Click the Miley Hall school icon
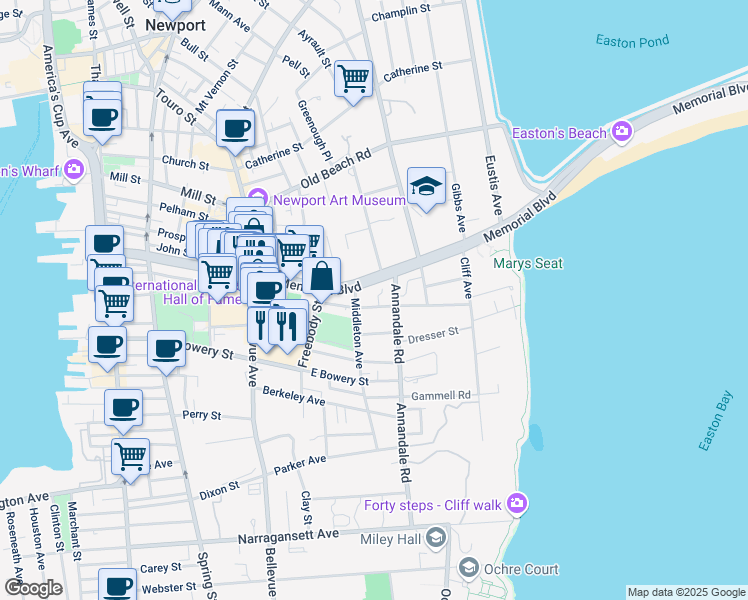The image size is (748, 600). pyautogui.click(x=436, y=538)
